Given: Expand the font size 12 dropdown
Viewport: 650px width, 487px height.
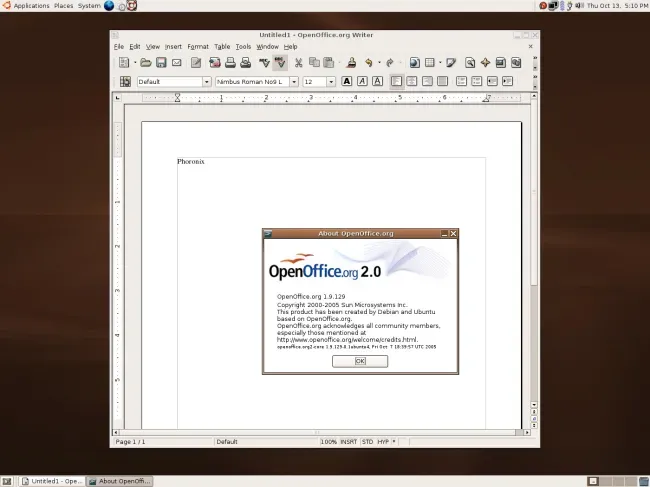Looking at the screenshot, I should click(331, 82).
